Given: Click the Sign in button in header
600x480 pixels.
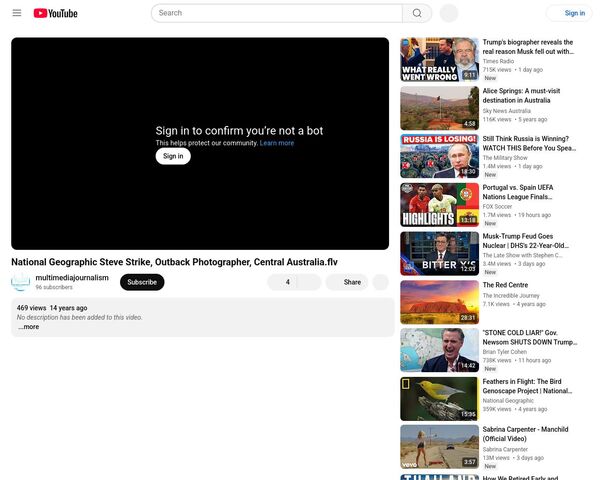Looking at the screenshot, I should click(569, 13).
